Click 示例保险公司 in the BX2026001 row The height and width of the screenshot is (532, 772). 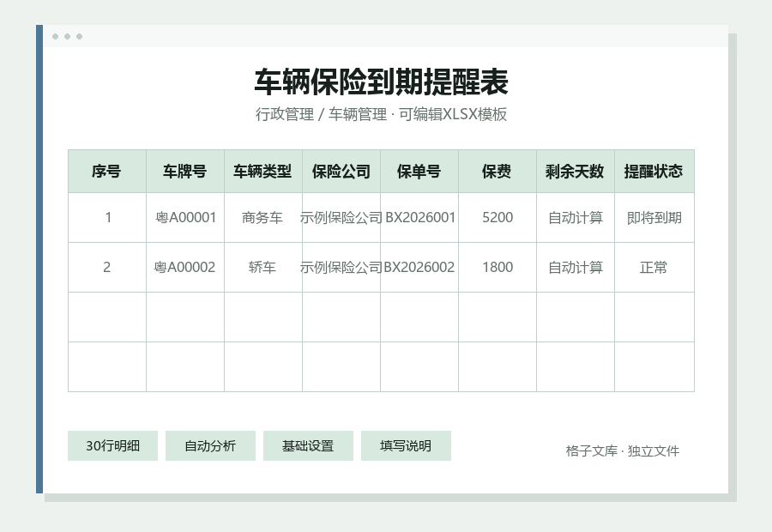[x=341, y=217]
